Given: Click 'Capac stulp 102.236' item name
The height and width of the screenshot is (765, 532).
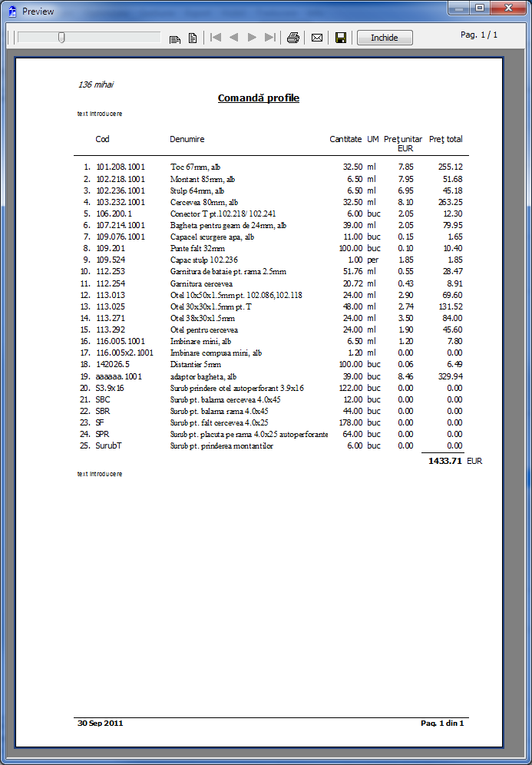Looking at the screenshot, I should pyautogui.click(x=204, y=260).
